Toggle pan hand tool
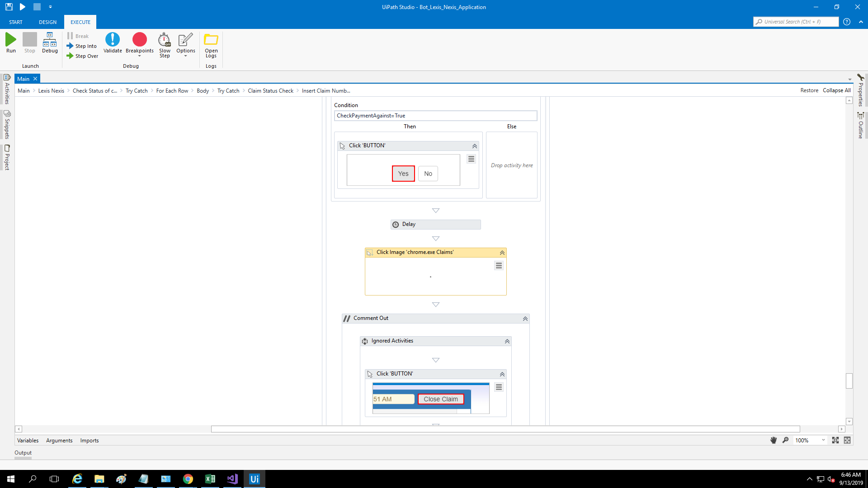This screenshot has height=488, width=868. [x=774, y=440]
